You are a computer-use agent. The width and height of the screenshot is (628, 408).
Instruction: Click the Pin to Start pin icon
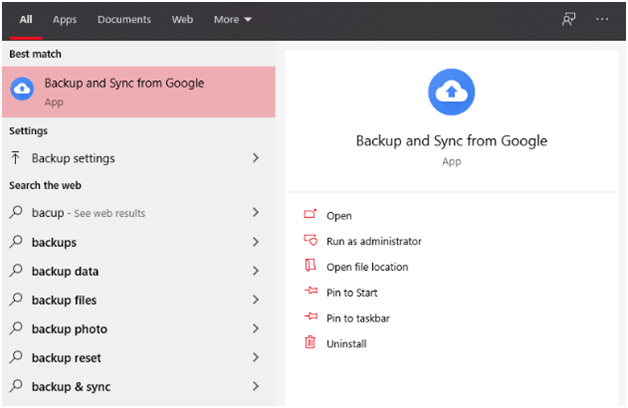[310, 291]
